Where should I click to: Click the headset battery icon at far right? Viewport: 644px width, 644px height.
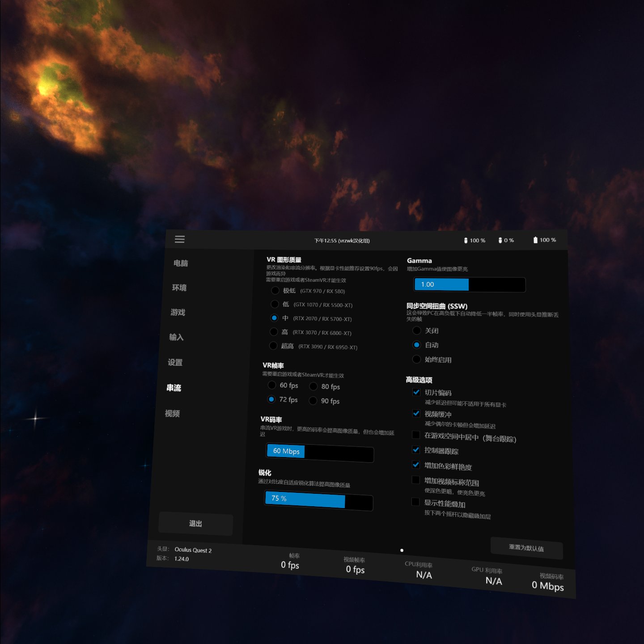[x=535, y=240]
